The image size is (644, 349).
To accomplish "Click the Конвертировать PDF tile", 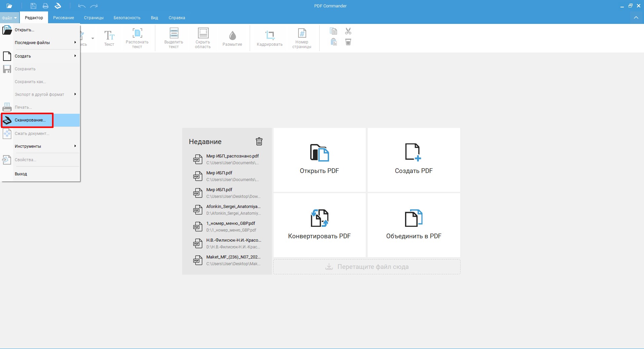I will point(319,225).
